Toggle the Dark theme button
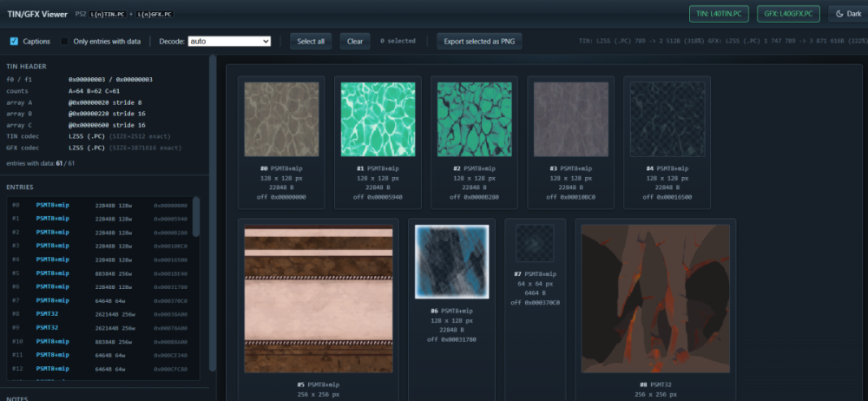This screenshot has width=868, height=401. point(848,14)
